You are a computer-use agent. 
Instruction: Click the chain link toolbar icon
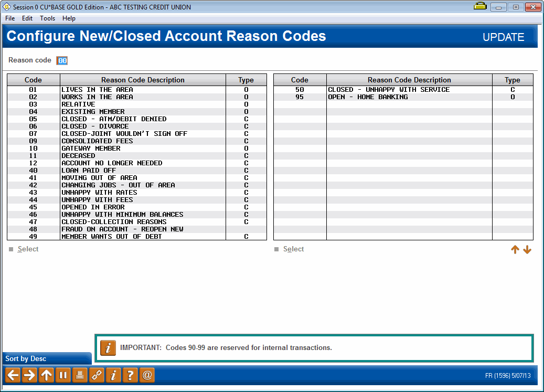pos(97,375)
